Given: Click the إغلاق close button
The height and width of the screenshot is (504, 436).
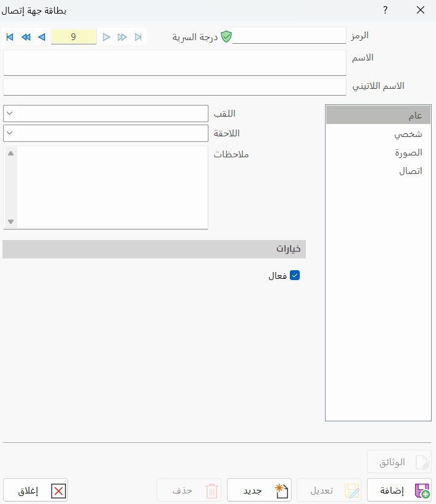Looking at the screenshot, I should (35, 490).
